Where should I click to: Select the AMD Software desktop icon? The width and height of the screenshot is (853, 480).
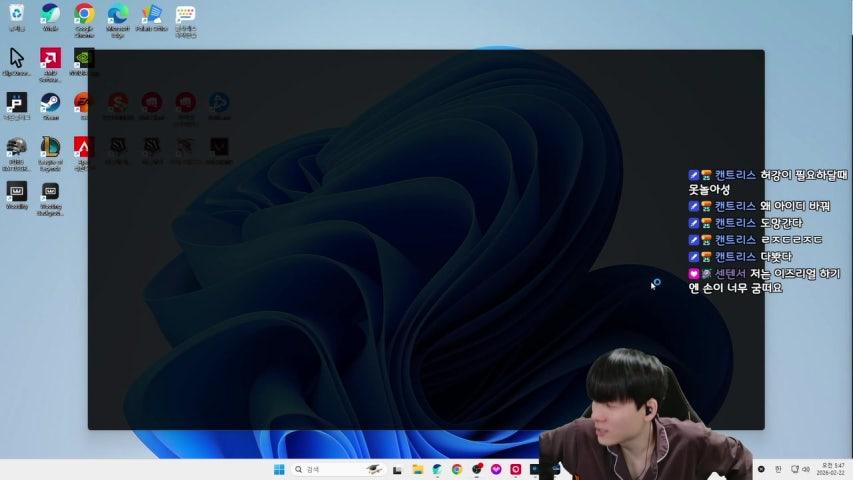(50, 58)
